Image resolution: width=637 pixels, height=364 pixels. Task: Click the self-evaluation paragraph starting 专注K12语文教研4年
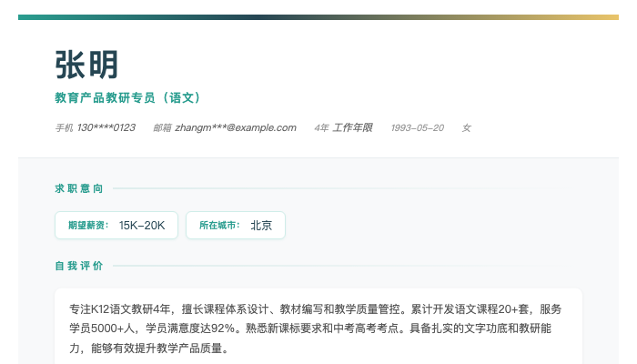pos(315,329)
